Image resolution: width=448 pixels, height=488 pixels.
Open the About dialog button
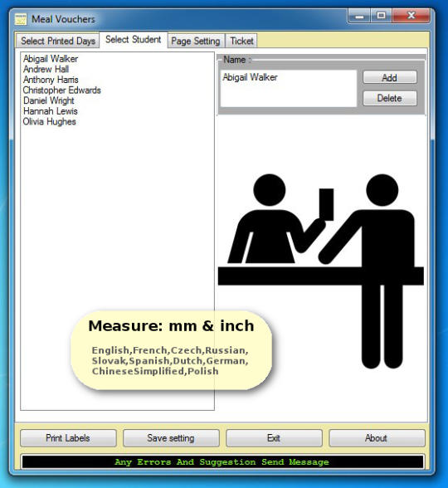[377, 438]
